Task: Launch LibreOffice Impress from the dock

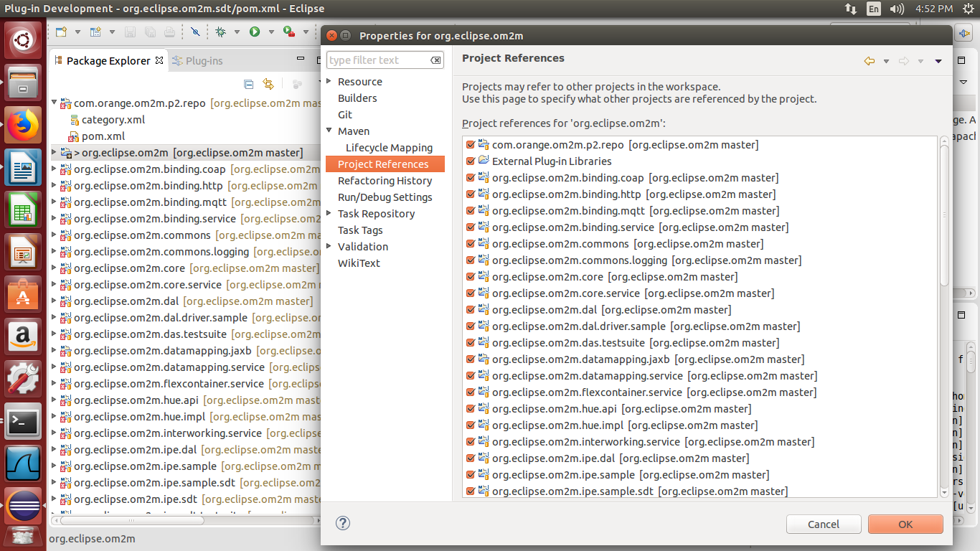Action: [24, 252]
